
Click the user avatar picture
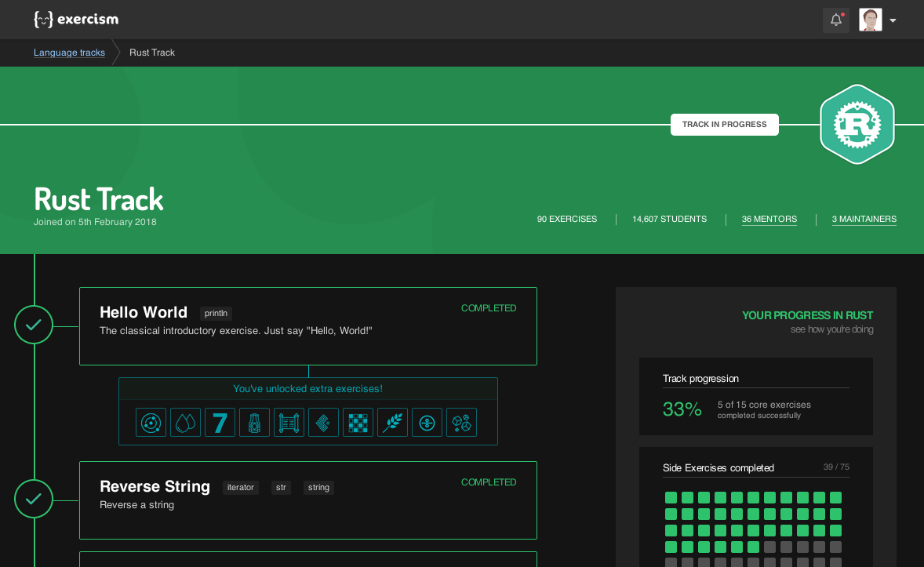871,20
